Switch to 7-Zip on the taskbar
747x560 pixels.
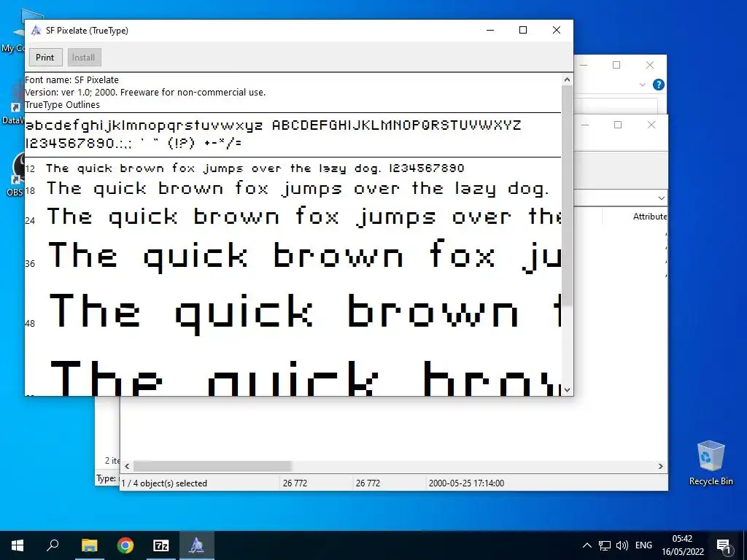pyautogui.click(x=161, y=545)
